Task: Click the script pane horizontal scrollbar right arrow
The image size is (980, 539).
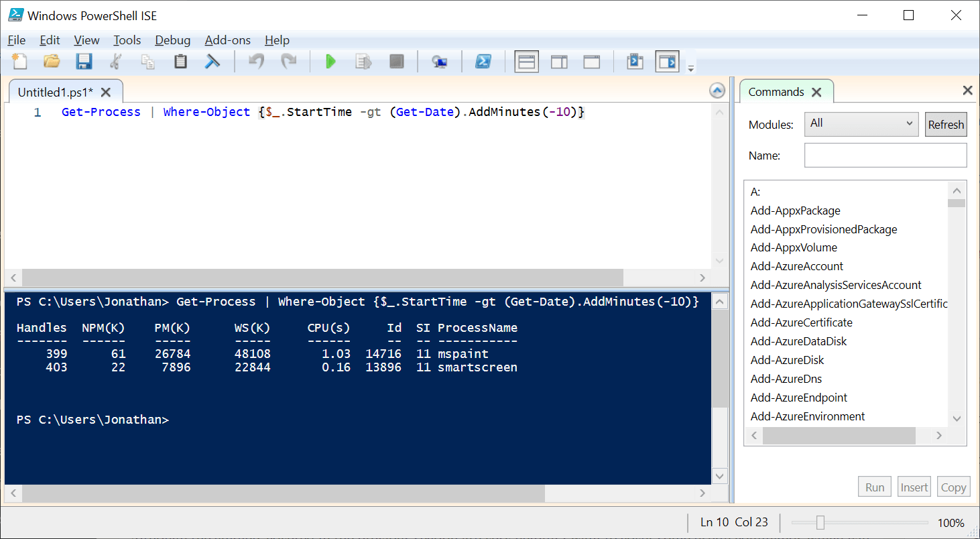Action: tap(702, 278)
